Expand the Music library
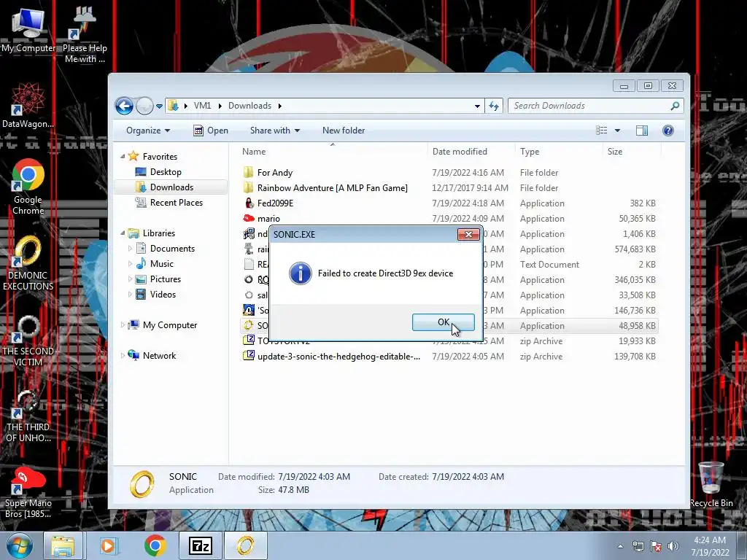747x560 pixels. (x=130, y=264)
